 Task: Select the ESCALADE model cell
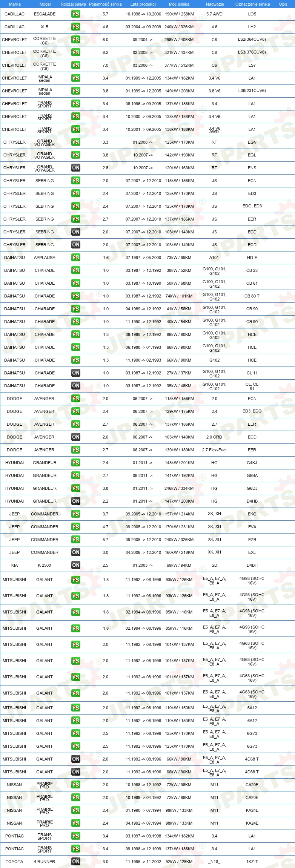click(45, 14)
